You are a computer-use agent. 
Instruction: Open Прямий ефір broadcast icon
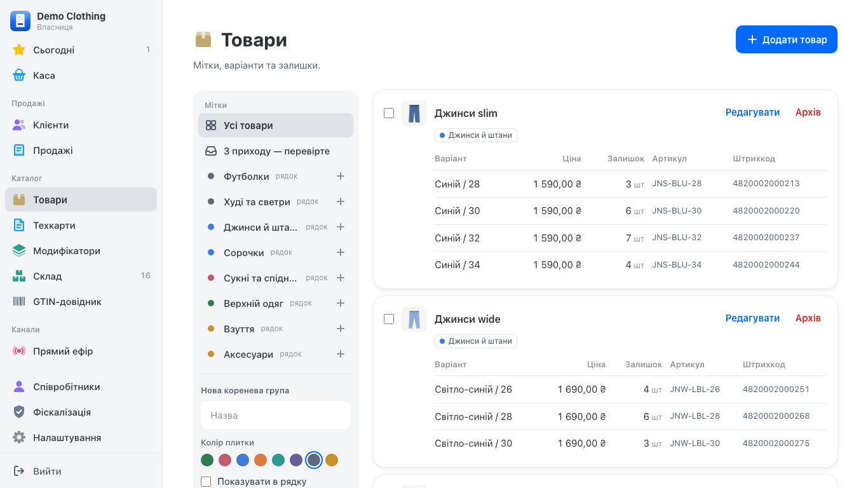point(19,351)
